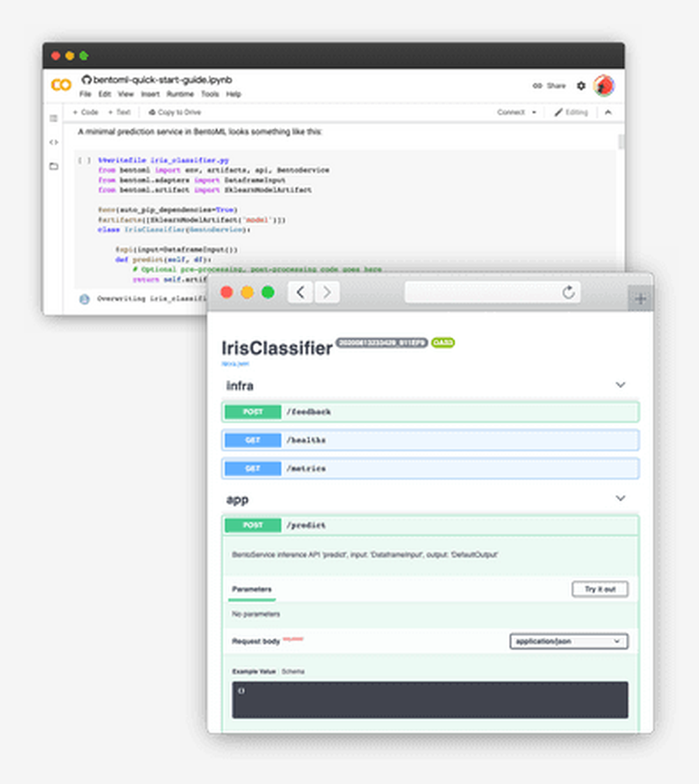Open the File menu in Colab

(85, 94)
